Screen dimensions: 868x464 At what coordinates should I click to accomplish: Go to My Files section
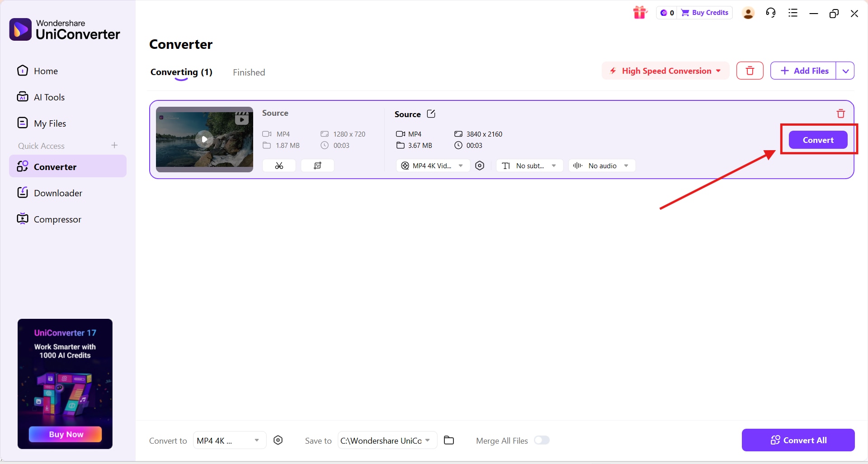click(x=50, y=123)
